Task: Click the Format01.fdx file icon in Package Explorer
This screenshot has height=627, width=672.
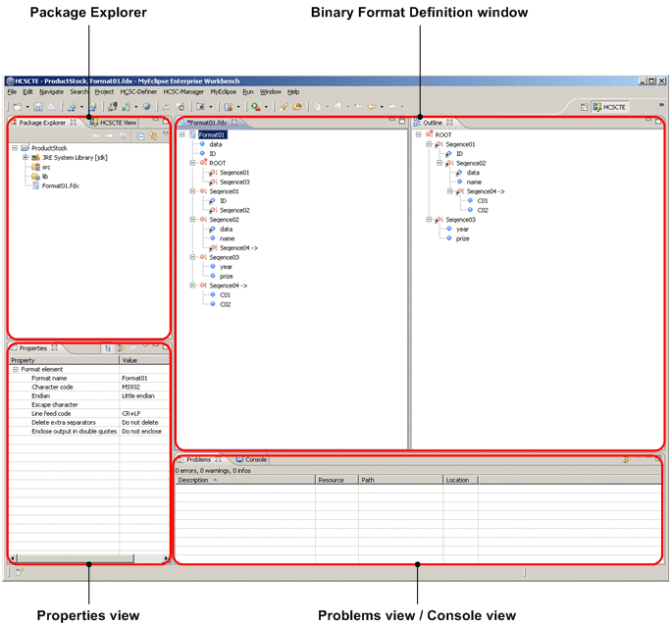Action: pyautogui.click(x=35, y=185)
